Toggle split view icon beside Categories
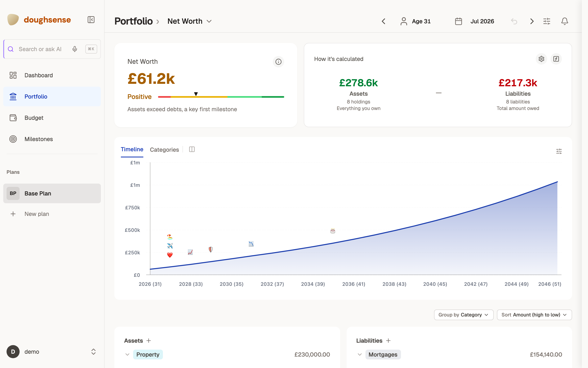The height and width of the screenshot is (368, 588). [192, 149]
